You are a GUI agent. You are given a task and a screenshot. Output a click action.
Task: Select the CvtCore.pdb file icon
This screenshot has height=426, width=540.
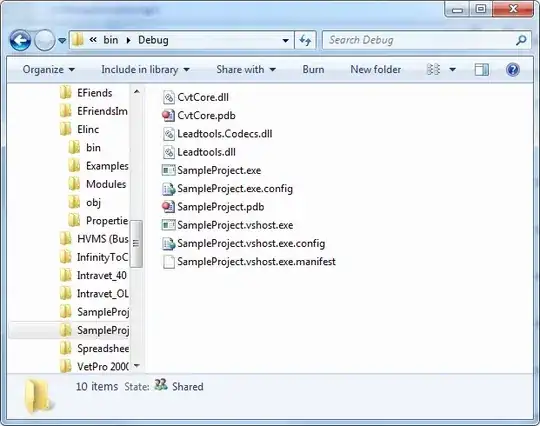168,115
